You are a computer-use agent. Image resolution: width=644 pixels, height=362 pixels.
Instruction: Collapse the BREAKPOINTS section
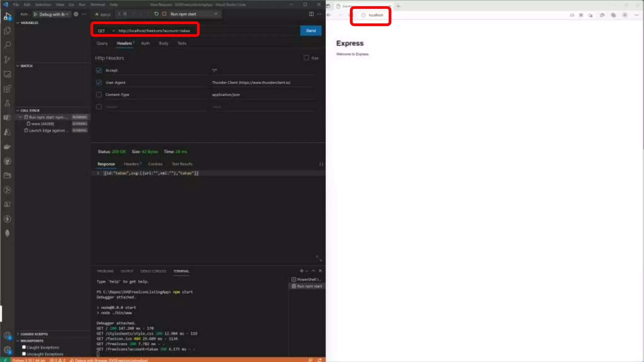pyautogui.click(x=30, y=341)
